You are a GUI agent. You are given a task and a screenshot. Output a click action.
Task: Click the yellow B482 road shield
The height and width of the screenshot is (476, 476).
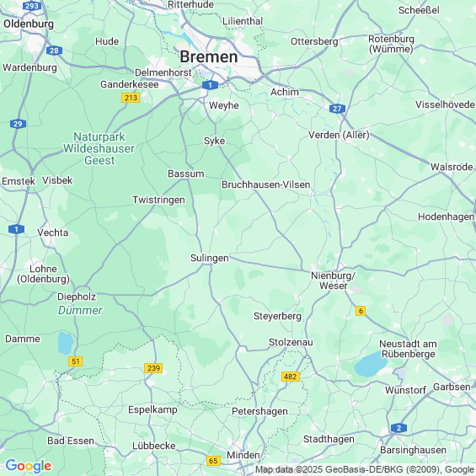291,377
